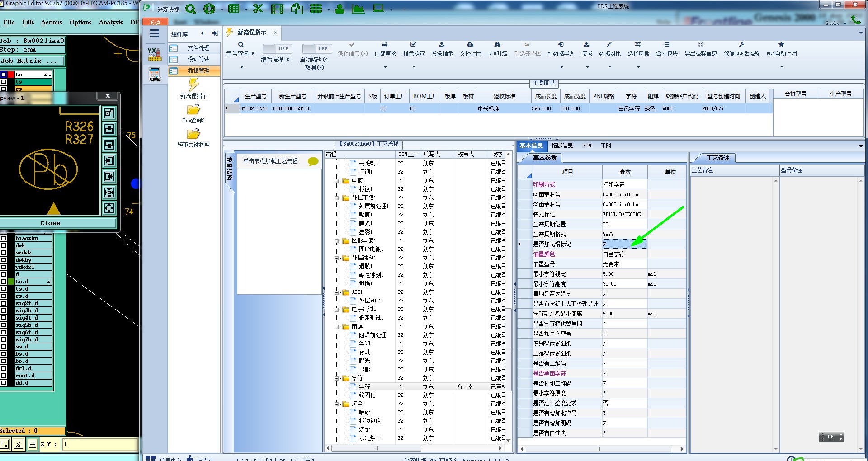Open dropdown arrow under 集成
Screen dimensions: 868x461
[x=587, y=67]
